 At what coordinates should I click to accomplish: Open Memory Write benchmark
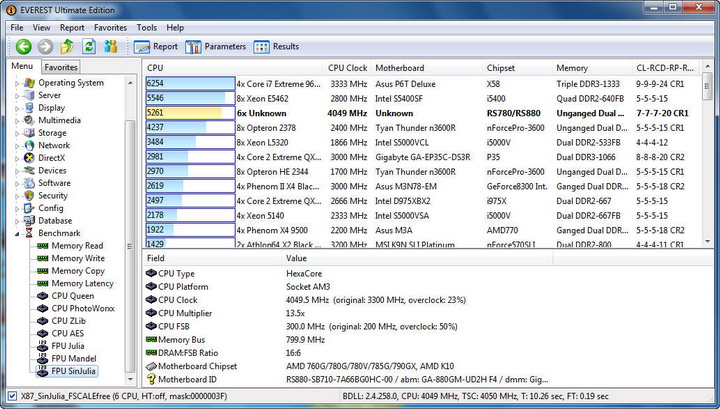click(78, 258)
